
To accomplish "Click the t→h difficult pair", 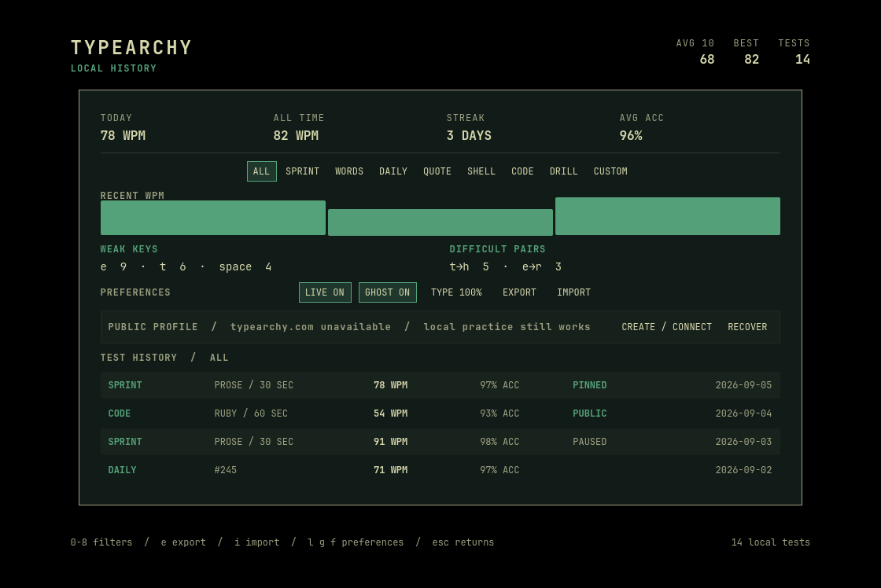I will [469, 266].
